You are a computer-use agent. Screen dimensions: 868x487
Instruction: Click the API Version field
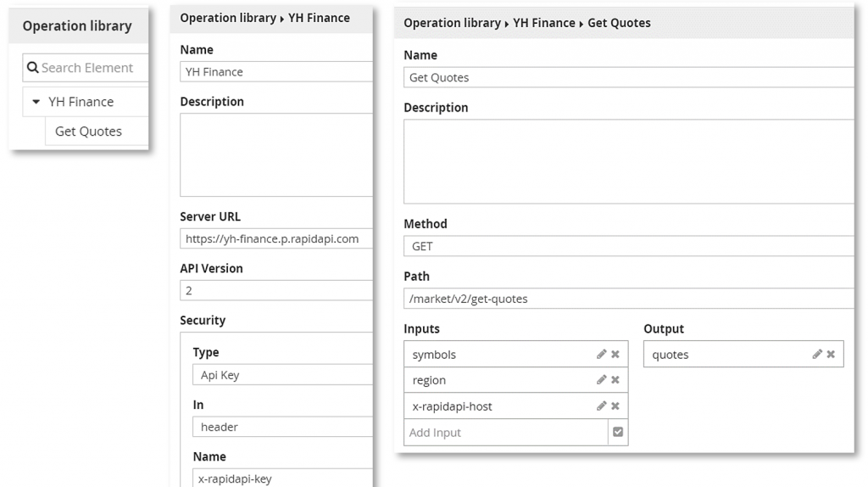[275, 290]
